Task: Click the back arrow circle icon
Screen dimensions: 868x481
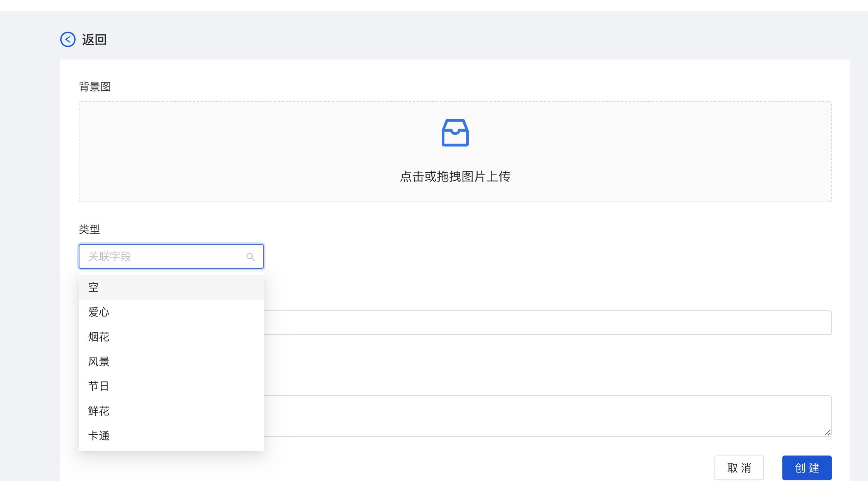Action: [x=68, y=39]
